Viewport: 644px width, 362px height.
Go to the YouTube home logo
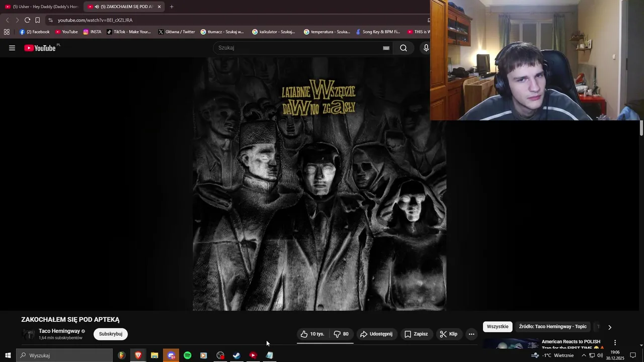40,48
